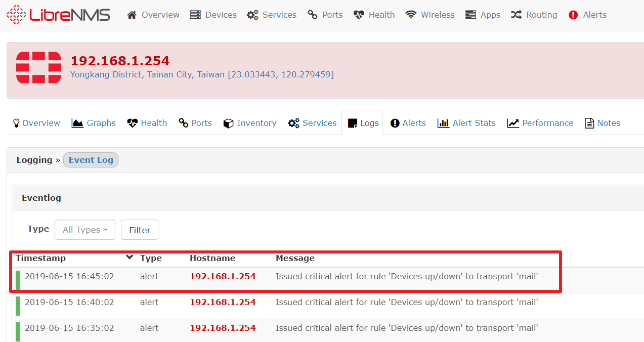Sort by the Hostname column header
The image size is (644, 342).
click(x=212, y=258)
